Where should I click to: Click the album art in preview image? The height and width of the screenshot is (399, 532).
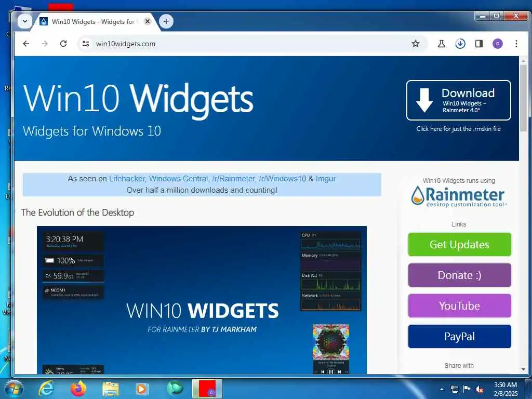click(331, 342)
